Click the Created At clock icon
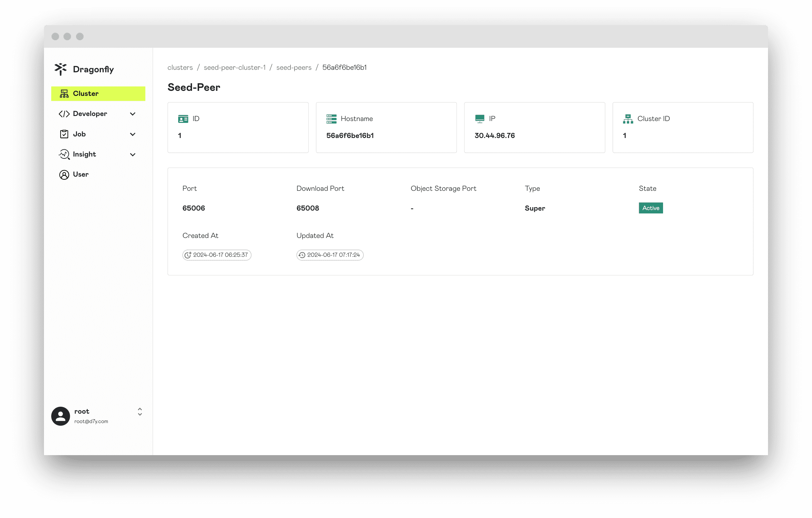The height and width of the screenshot is (518, 812). [188, 255]
